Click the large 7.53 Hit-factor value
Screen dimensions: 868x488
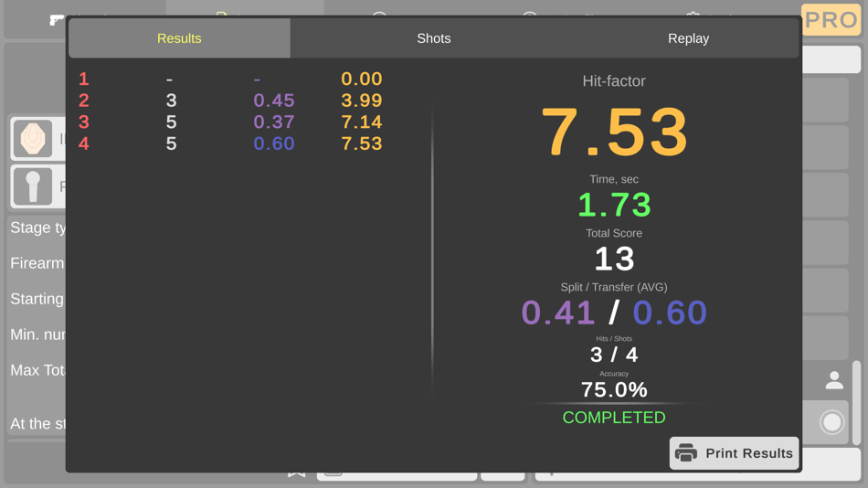[x=614, y=133]
